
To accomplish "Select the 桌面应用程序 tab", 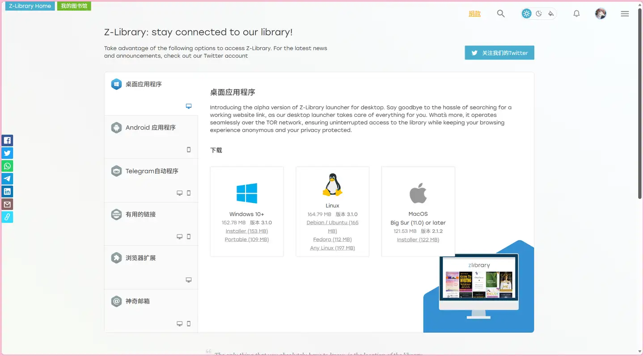I will pyautogui.click(x=151, y=94).
